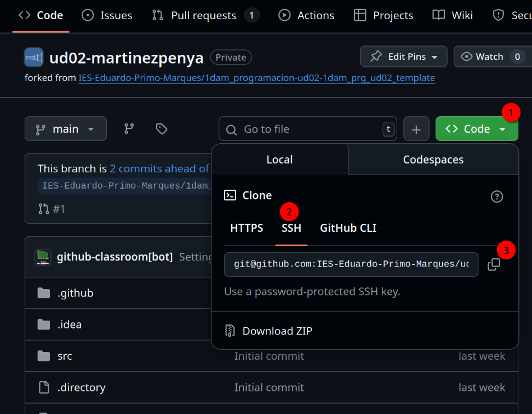Viewport: 532px width, 414px height.
Task: Open the 2 commits ahead comparison link
Action: click(159, 168)
